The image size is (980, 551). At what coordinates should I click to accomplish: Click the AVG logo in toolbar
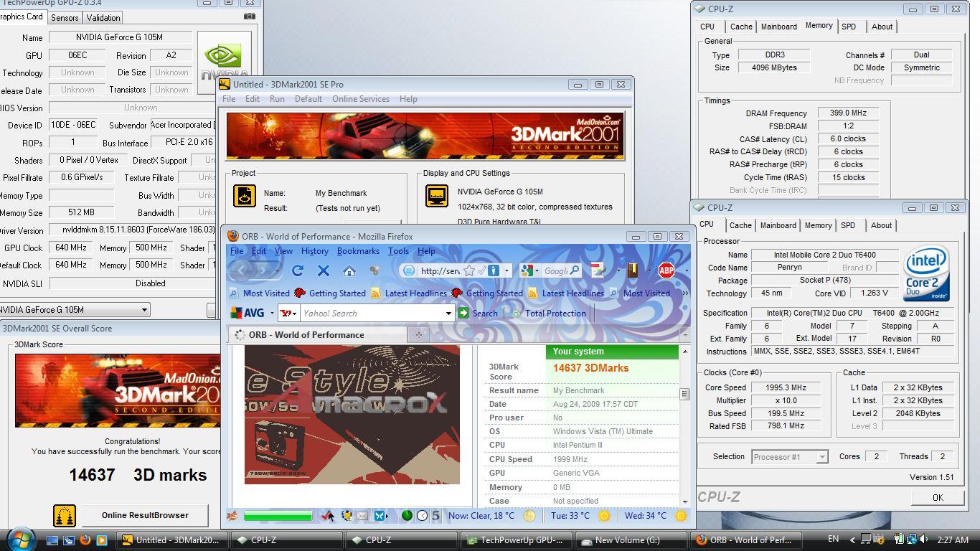pyautogui.click(x=248, y=313)
